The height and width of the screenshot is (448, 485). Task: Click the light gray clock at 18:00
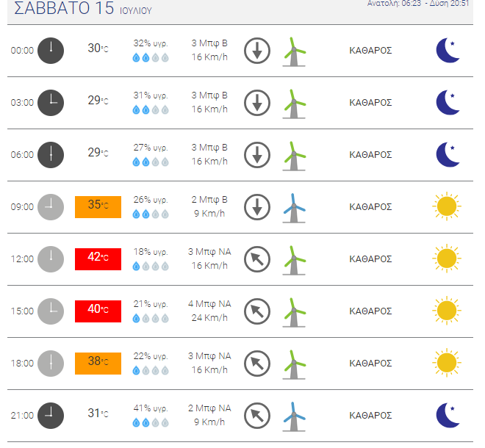(x=51, y=364)
